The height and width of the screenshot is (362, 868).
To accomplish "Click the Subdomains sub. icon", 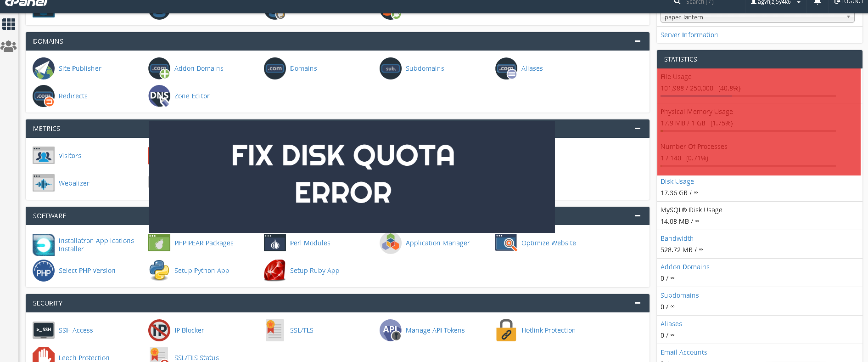I will [x=391, y=68].
